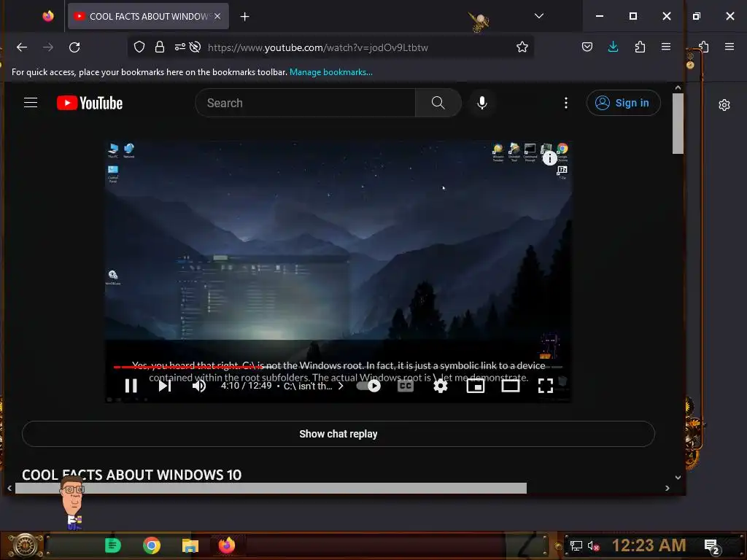The width and height of the screenshot is (747, 560).
Task: Skip to the next video
Action: 165,386
